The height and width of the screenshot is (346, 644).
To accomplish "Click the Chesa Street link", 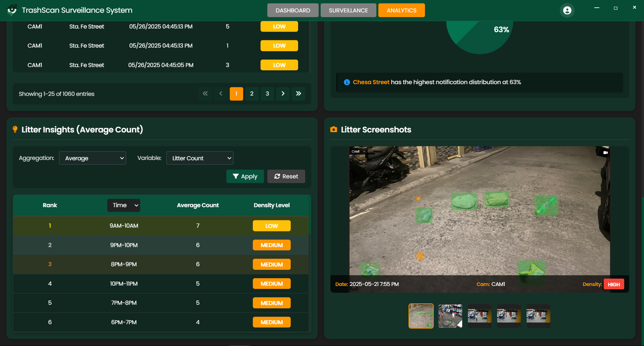I will (371, 82).
